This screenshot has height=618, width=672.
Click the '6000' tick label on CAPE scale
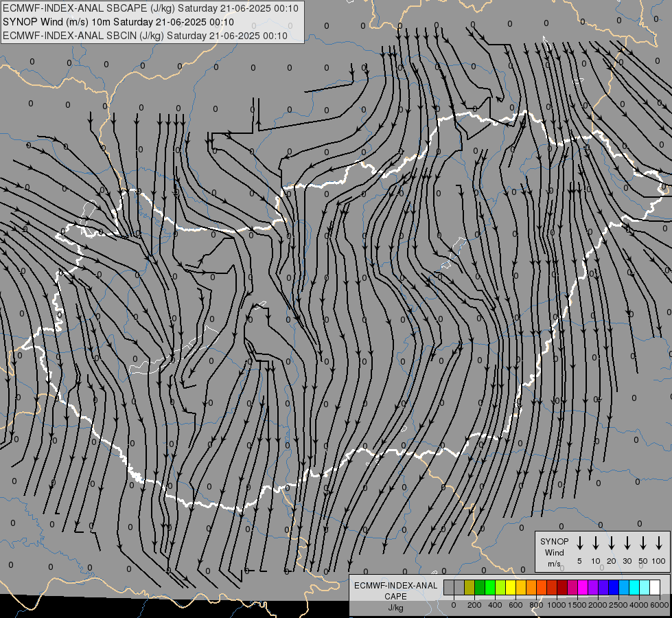(660, 605)
